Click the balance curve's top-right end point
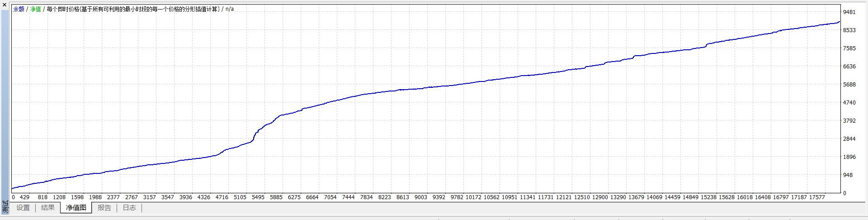This screenshot has height=220, width=868. coord(839,22)
